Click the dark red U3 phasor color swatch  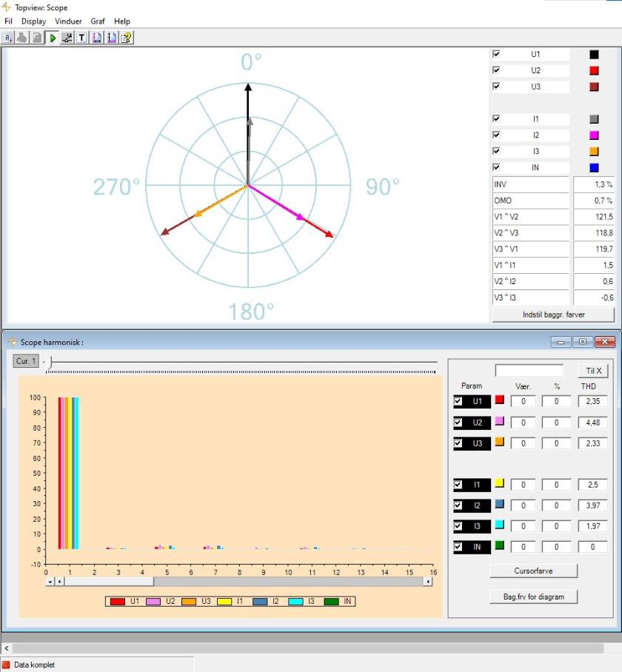594,87
